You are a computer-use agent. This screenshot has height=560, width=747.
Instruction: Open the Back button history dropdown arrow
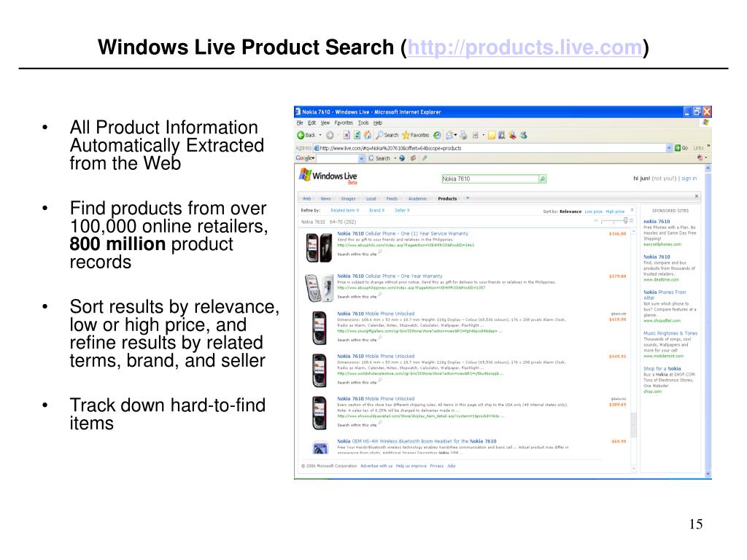click(320, 135)
